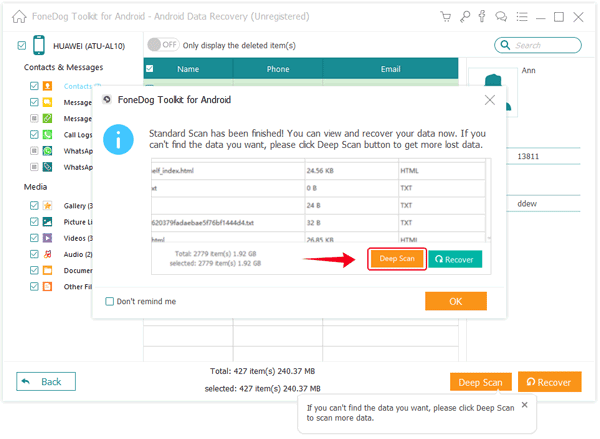The height and width of the screenshot is (439, 600).
Task: Click the 24.56 KB HTML file row
Action: coord(318,171)
